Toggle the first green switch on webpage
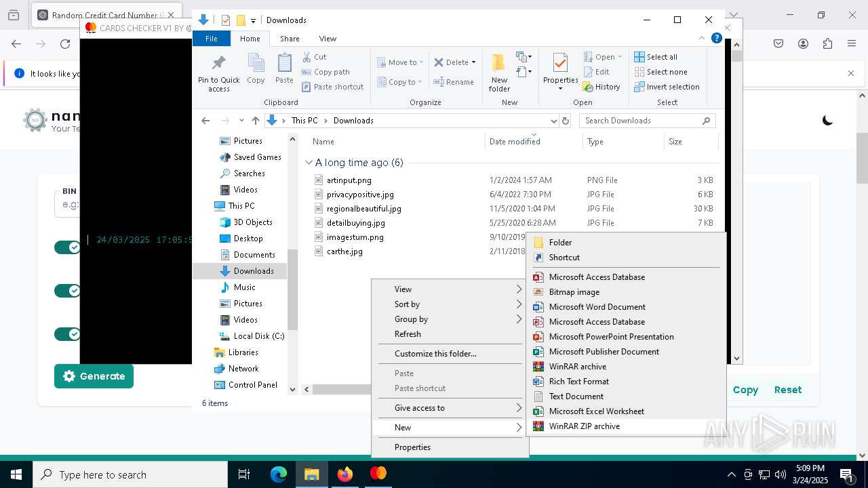Screen dimensions: 868x488 tap(67, 247)
